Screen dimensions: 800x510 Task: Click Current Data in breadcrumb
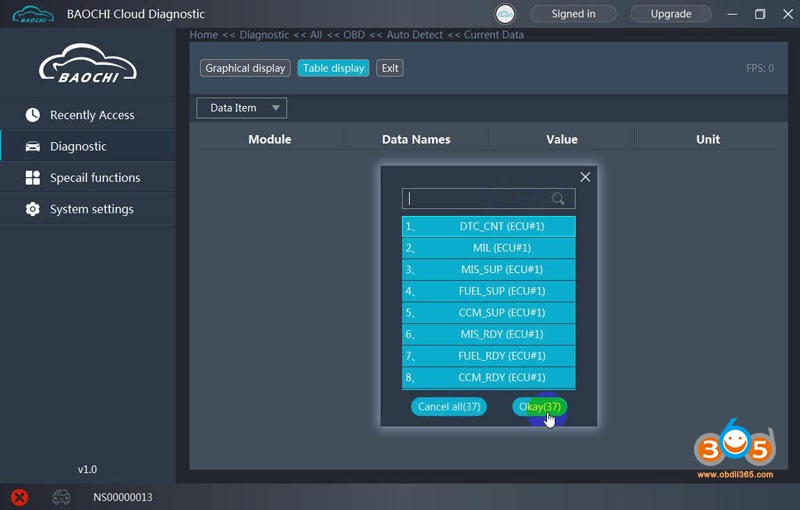point(494,35)
